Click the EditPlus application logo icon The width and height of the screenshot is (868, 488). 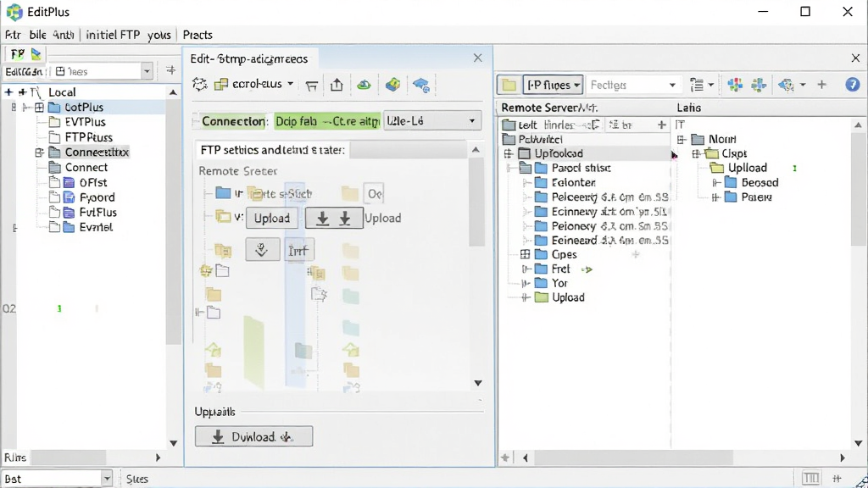tap(14, 12)
